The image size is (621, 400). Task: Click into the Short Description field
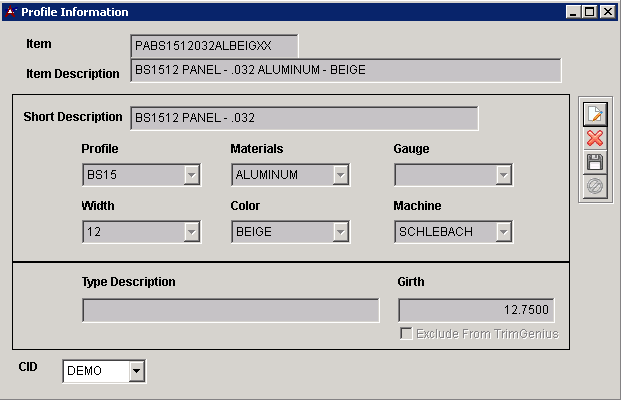(303, 118)
